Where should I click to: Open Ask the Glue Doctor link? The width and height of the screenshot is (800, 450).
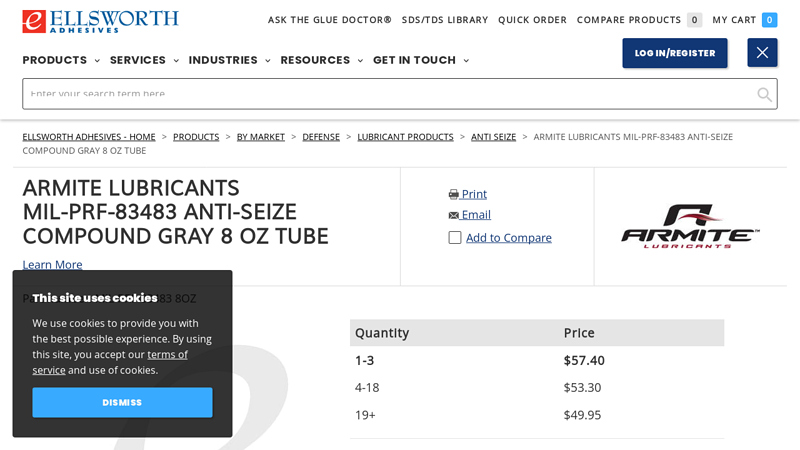point(329,20)
